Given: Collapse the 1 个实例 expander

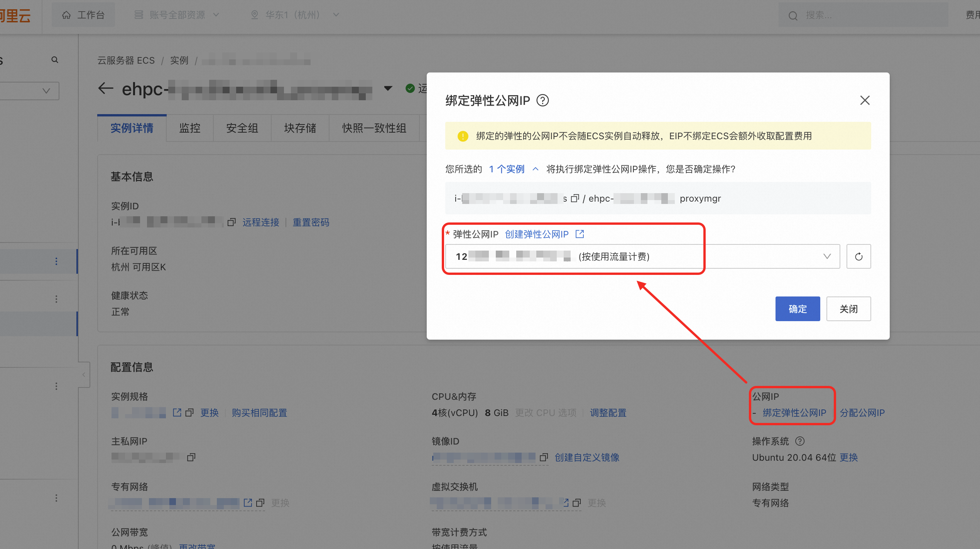Looking at the screenshot, I should pos(536,169).
